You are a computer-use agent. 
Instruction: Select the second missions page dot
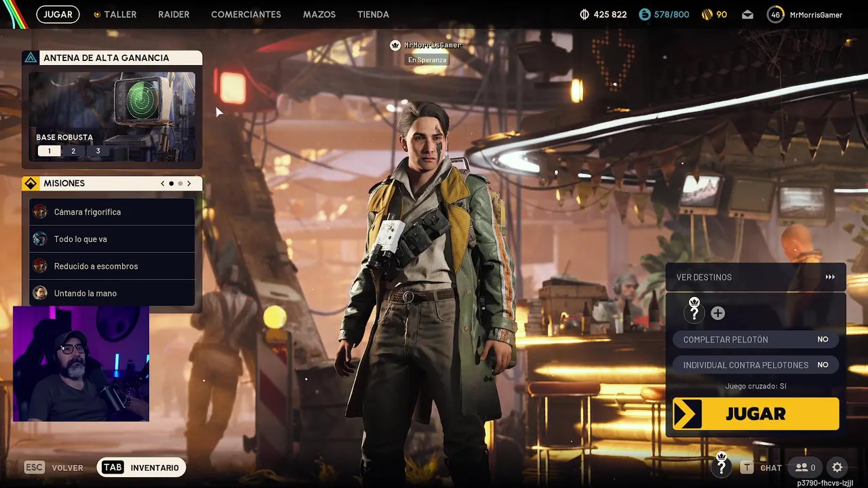click(180, 184)
